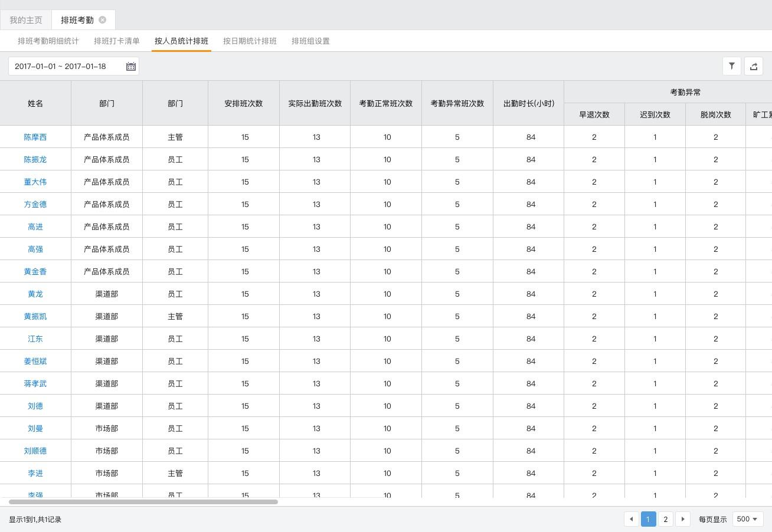Close the 排班考勤 tab
The image size is (772, 532).
(103, 20)
